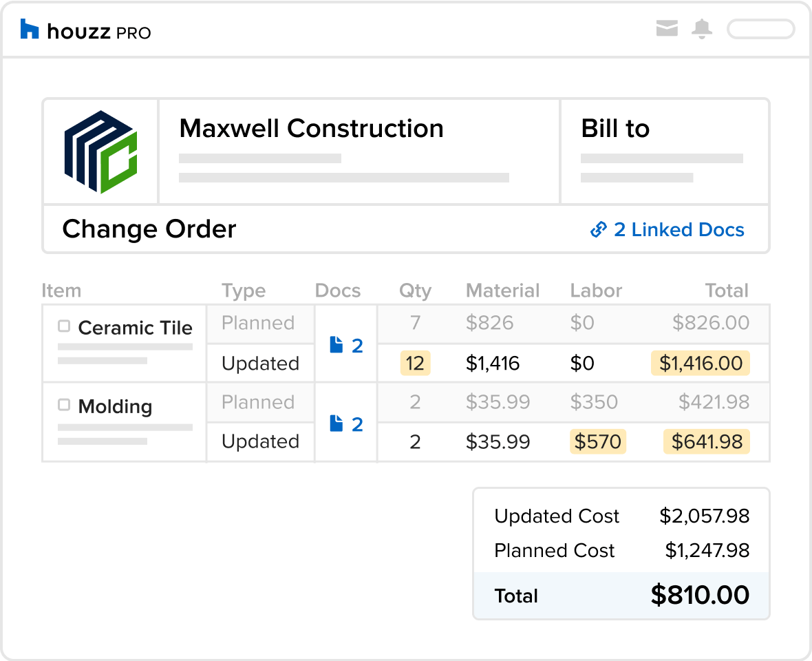Open the document icon in Ceramic Tile row
812x661 pixels.
pos(336,345)
